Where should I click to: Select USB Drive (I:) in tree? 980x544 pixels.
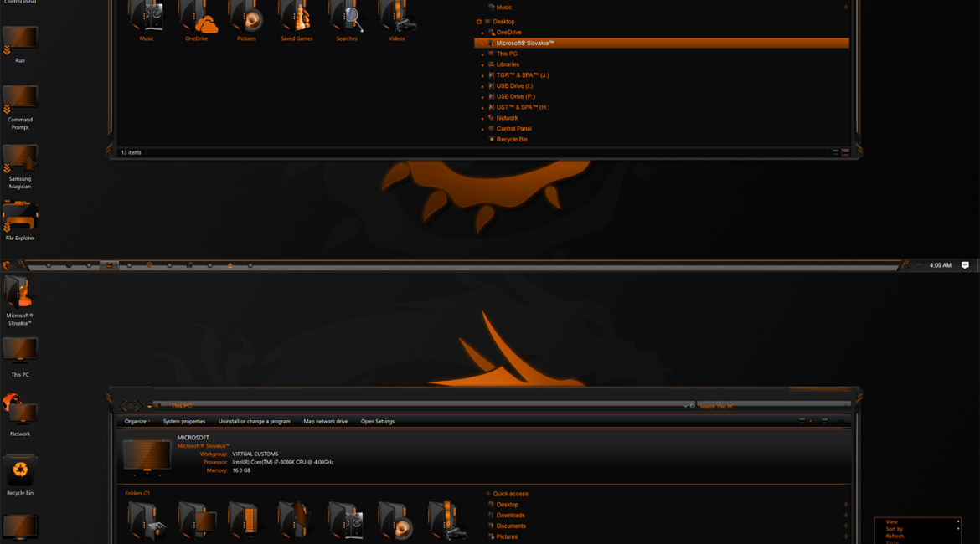(x=514, y=86)
